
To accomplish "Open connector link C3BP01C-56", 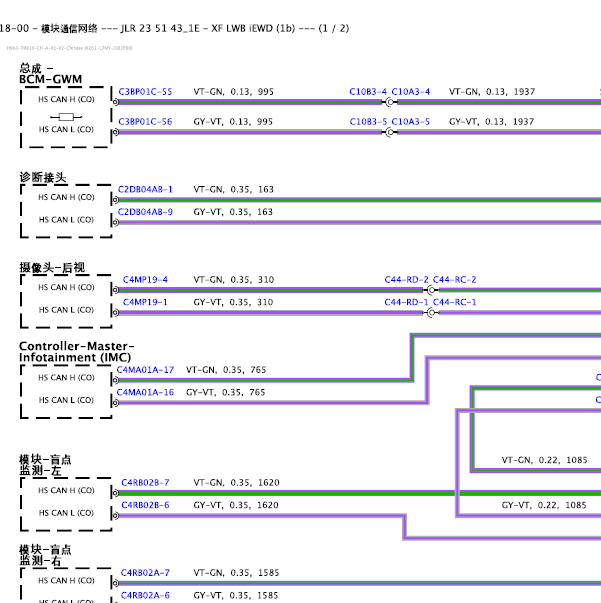I will click(145, 122).
